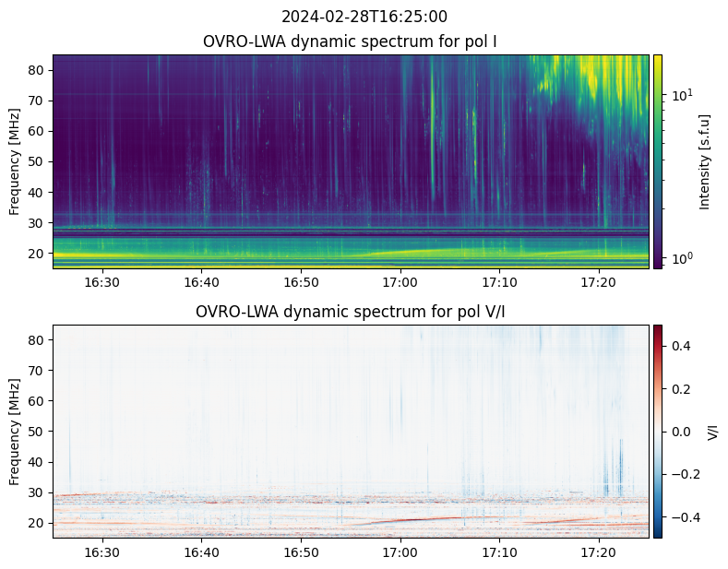Click the top plot's Frequency [MHz] label
Viewport: 728px width, 569px height.
(x=15, y=161)
